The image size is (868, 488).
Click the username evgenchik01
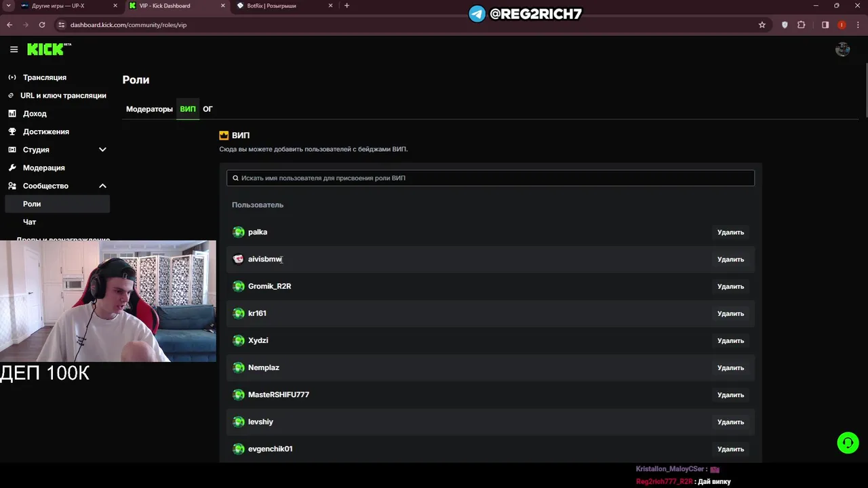coord(271,449)
